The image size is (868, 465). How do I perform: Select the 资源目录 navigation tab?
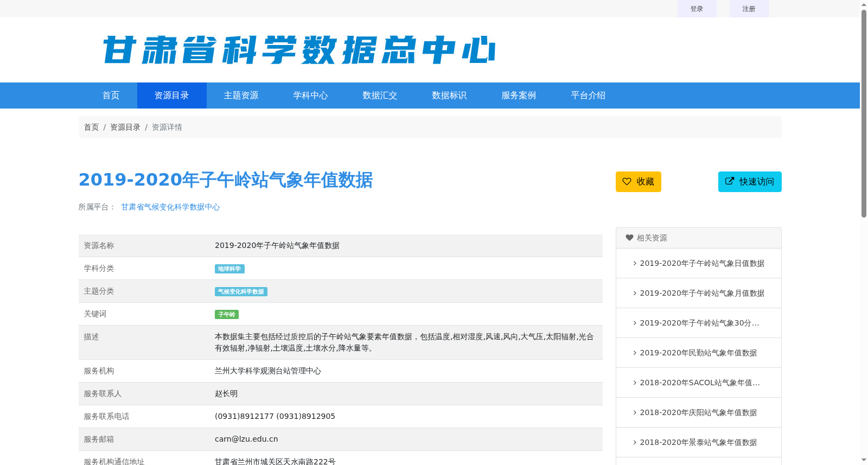pos(172,95)
